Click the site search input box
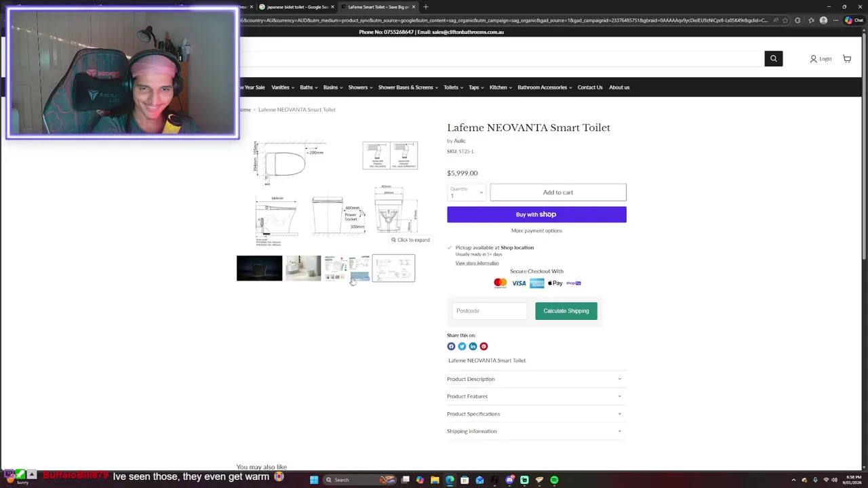868x488 pixels. [502, 58]
